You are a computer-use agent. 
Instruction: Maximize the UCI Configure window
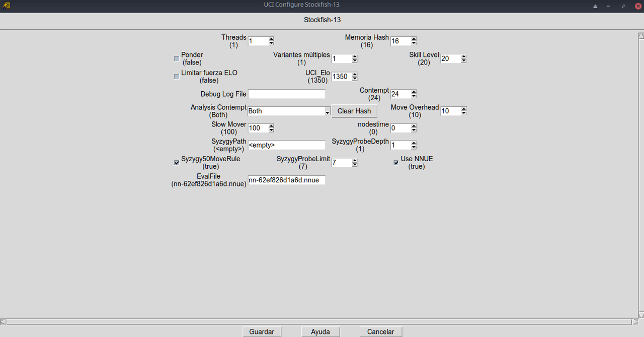(623, 6)
